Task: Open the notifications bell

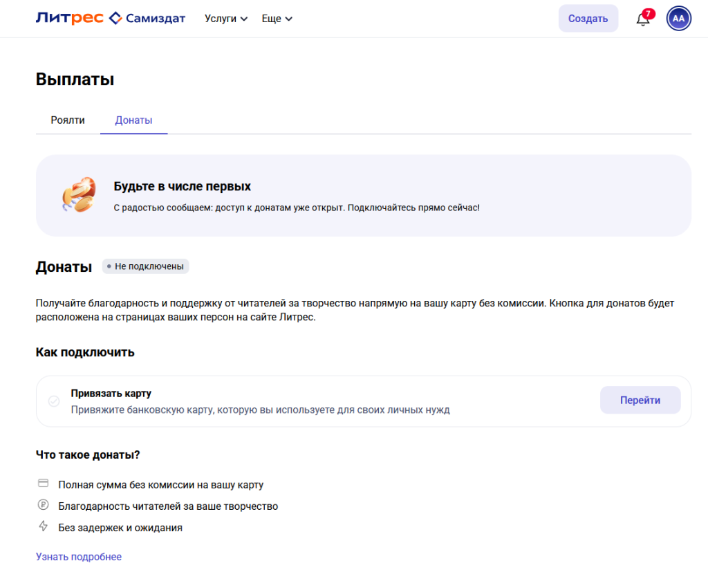Action: tap(642, 19)
